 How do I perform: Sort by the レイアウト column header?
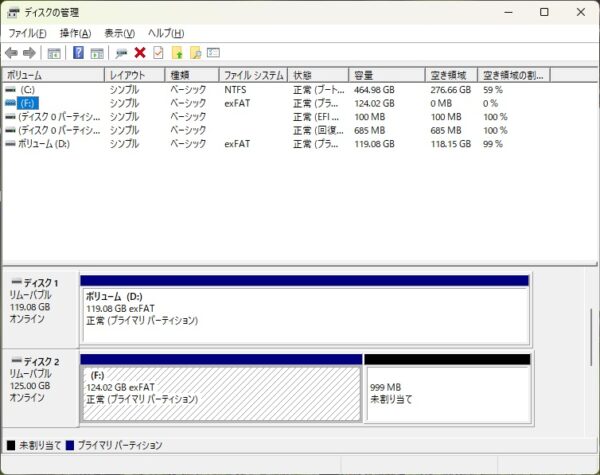coord(134,75)
